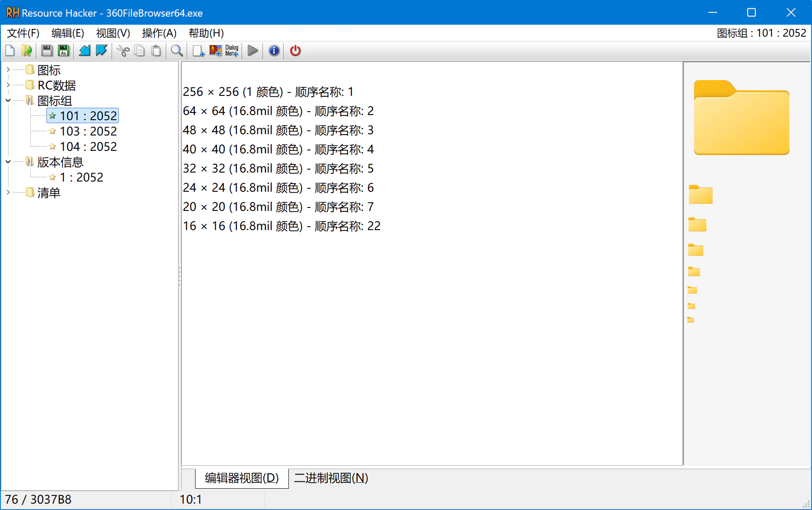Click the smallest folder icon preview
The width and height of the screenshot is (812, 510).
691,320
